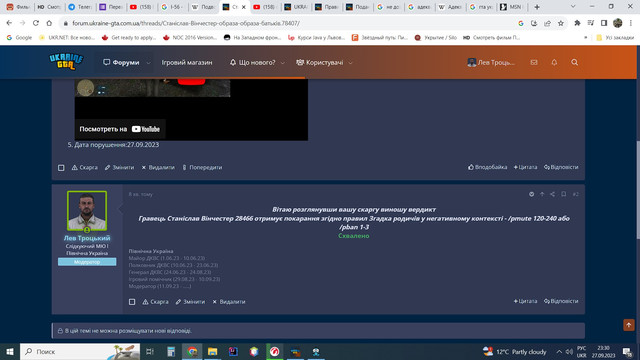Show hidden bookmarks overflow chevron
640x360 pixels.
[x=585, y=38]
